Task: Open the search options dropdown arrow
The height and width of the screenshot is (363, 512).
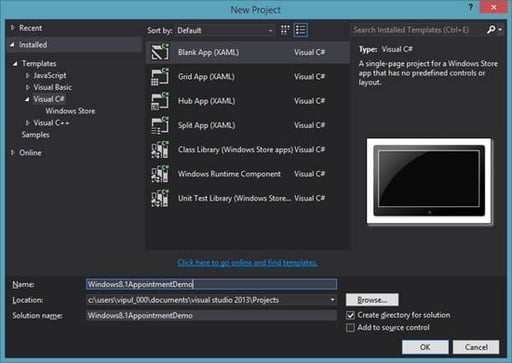Action: pyautogui.click(x=500, y=30)
